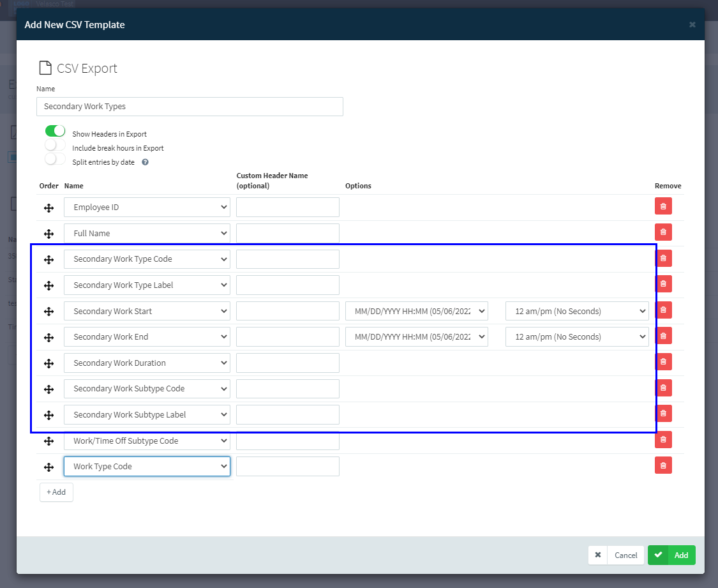The image size is (718, 588).
Task: Disable Show Headers in Export toggle
Action: coord(55,131)
